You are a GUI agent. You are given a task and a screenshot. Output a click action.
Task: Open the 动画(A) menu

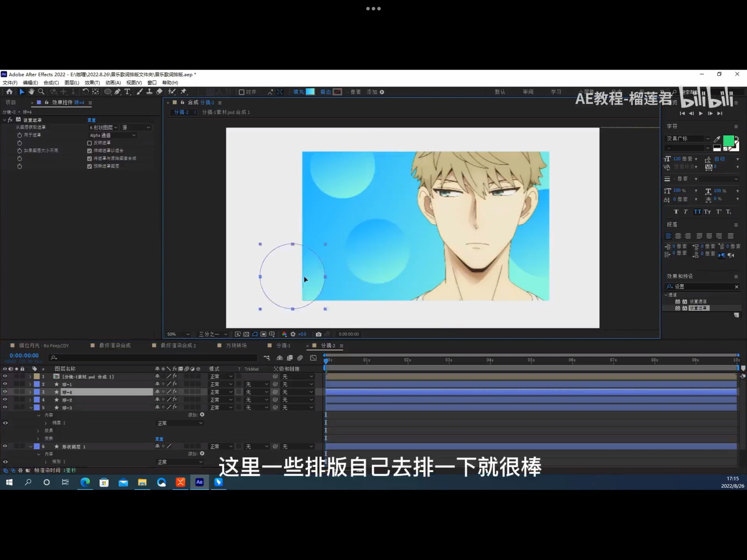click(x=113, y=83)
